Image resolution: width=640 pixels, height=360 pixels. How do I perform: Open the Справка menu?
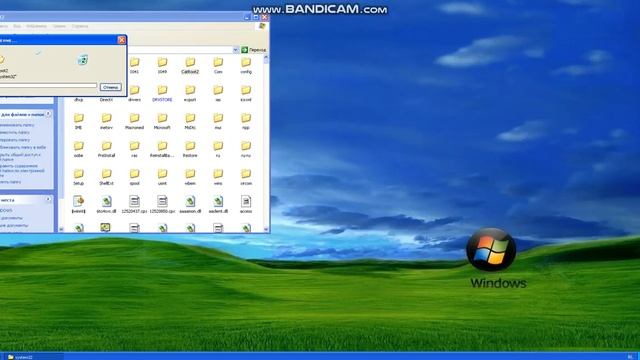coord(80,26)
